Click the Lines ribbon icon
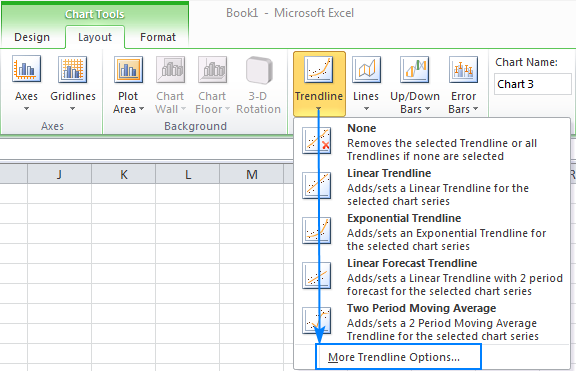Screen dimensions: 576x371 pos(366,69)
